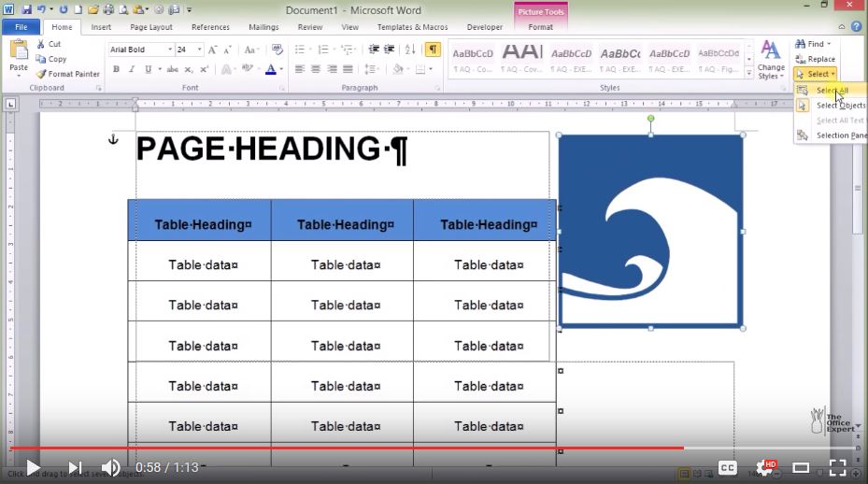Click the Decrease Indent icon

[x=374, y=50]
